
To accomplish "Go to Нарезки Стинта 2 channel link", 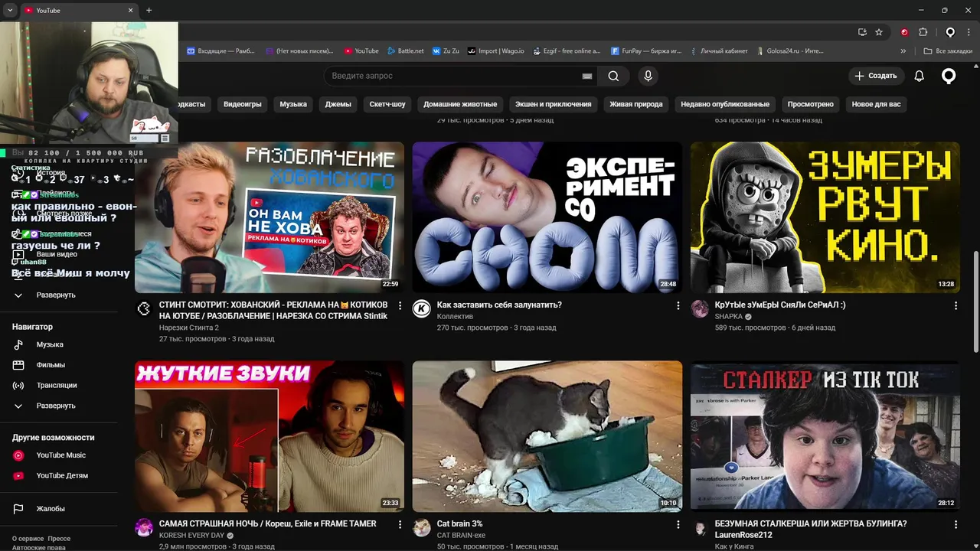I will (189, 328).
